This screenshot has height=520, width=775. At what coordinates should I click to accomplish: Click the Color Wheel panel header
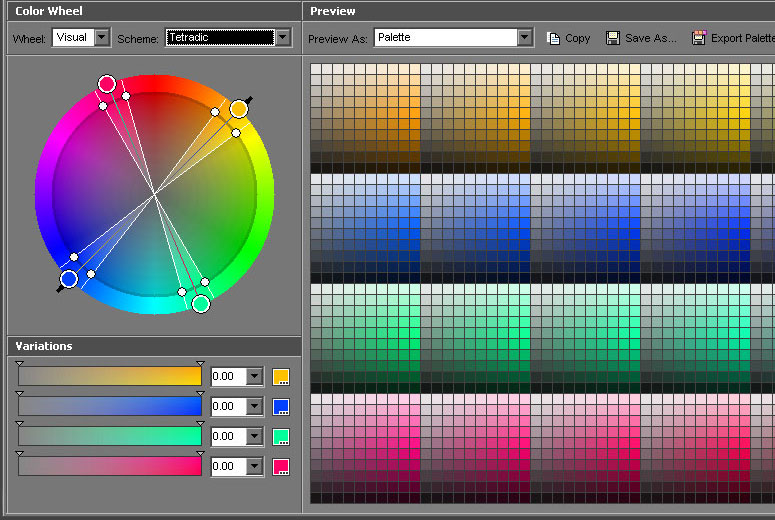point(154,11)
